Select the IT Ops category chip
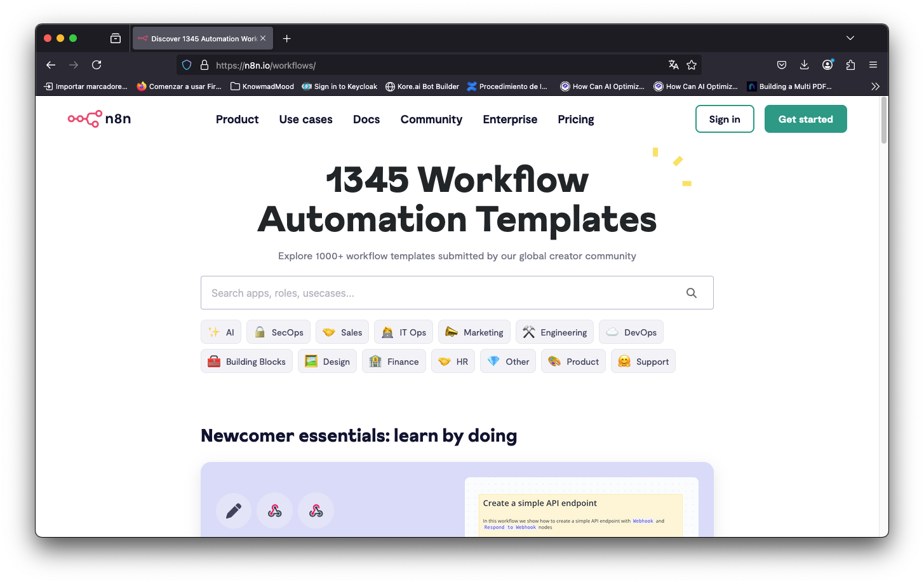Image resolution: width=924 pixels, height=584 pixels. pos(403,332)
